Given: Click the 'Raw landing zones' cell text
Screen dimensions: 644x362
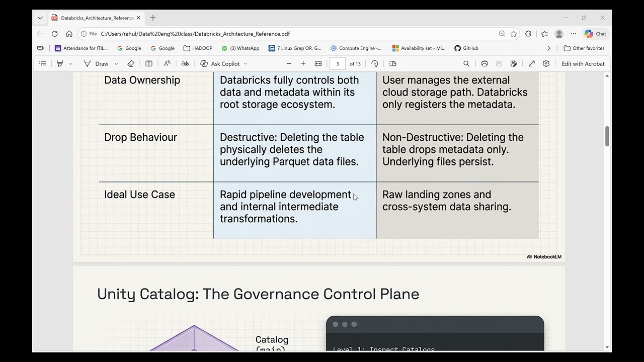Looking at the screenshot, I should point(447,201).
